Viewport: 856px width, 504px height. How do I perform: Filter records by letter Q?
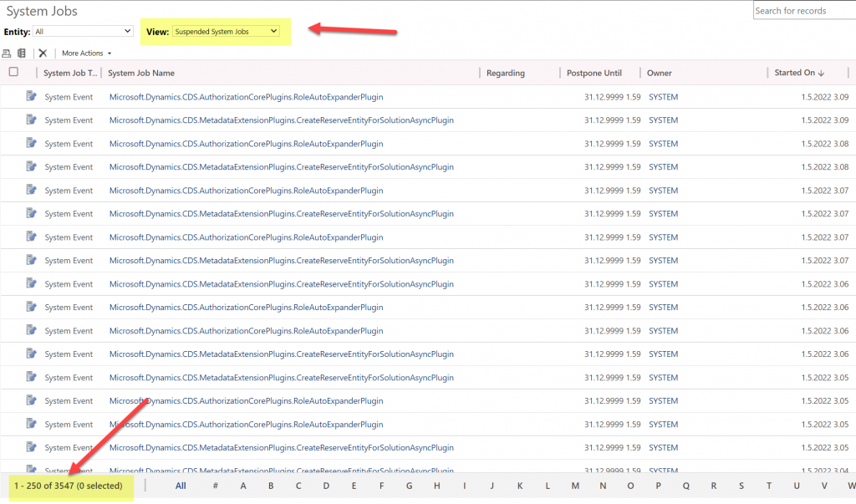point(686,486)
